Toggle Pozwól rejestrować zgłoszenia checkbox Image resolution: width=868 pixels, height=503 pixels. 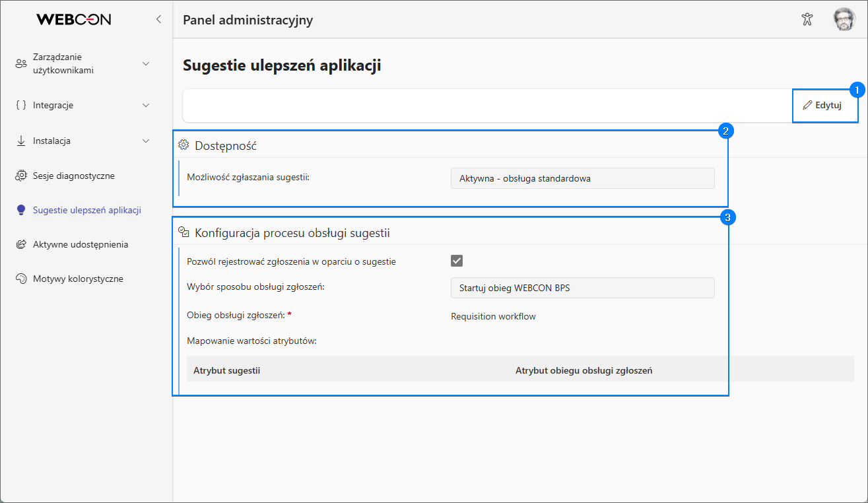click(x=457, y=261)
